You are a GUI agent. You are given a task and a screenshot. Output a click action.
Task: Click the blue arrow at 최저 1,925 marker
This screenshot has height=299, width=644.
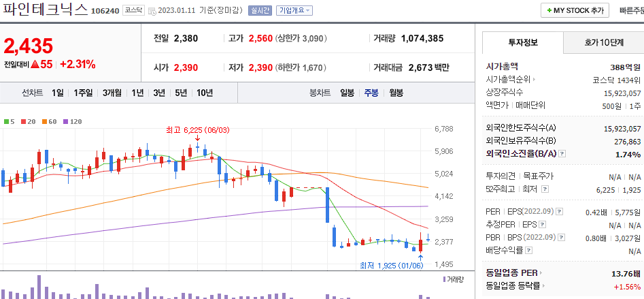[x=420, y=258]
